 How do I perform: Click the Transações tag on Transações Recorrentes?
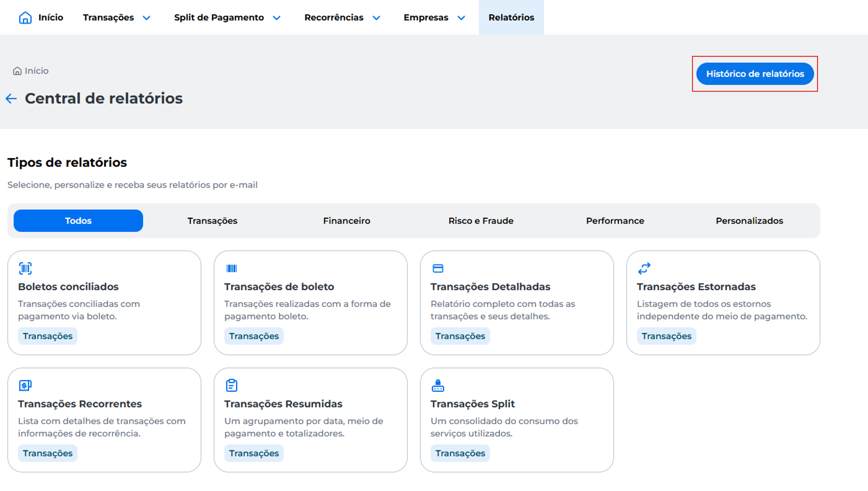pos(48,453)
